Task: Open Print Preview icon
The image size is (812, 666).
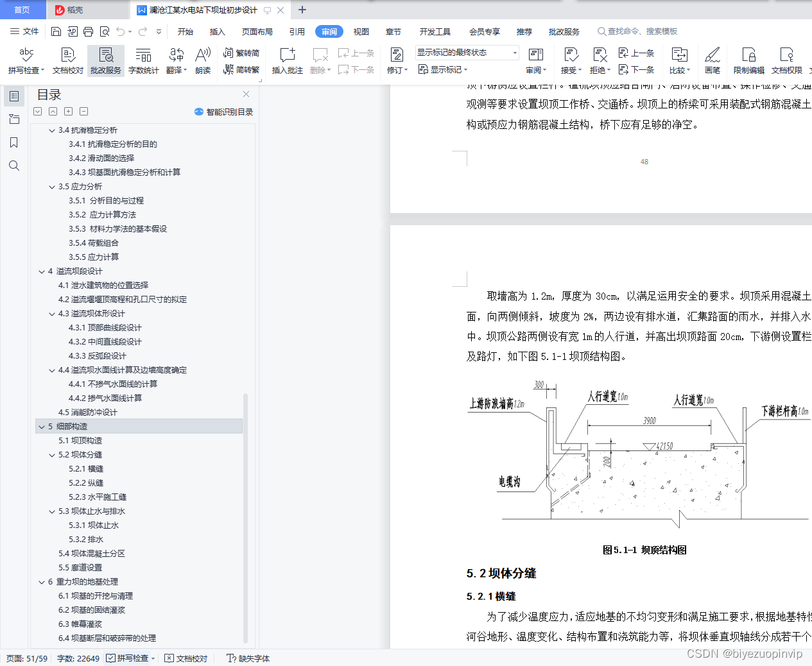Action: pyautogui.click(x=104, y=31)
